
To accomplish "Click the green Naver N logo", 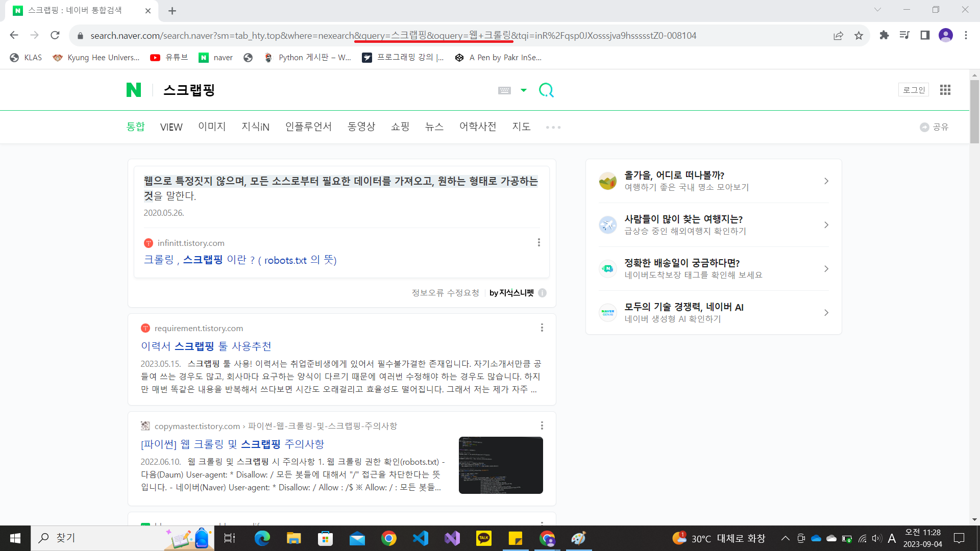I will 133,90.
